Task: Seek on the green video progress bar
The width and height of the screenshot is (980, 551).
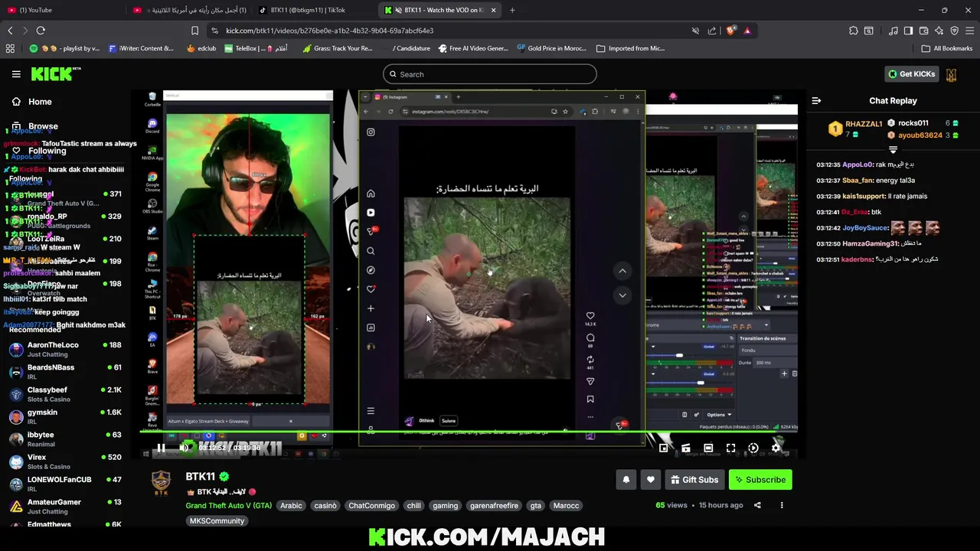Action: pos(469,433)
